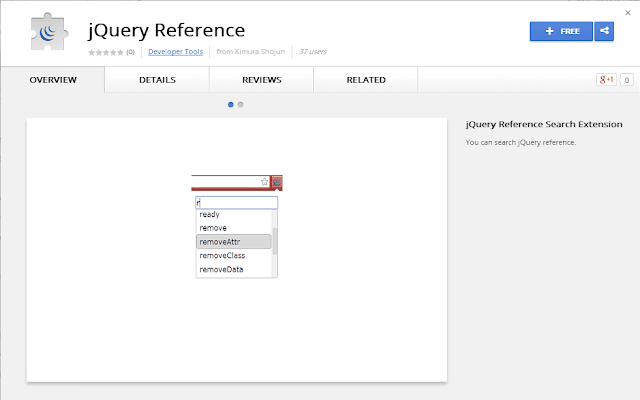640x400 pixels.
Task: Click the bookmark star in the screenshot
Action: (x=264, y=182)
